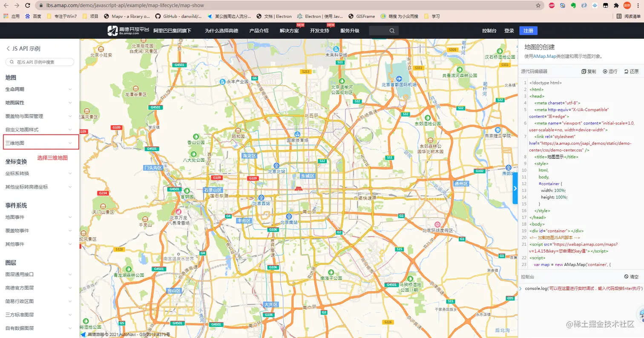Expand the 生命周期 section
The image size is (644, 338).
[x=41, y=89]
